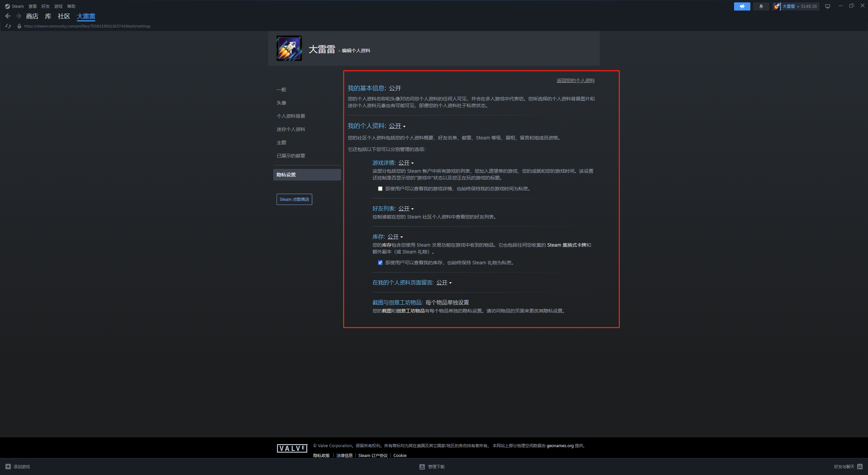The image size is (868, 475).
Task: Open the 好友 menu
Action: pyautogui.click(x=45, y=6)
